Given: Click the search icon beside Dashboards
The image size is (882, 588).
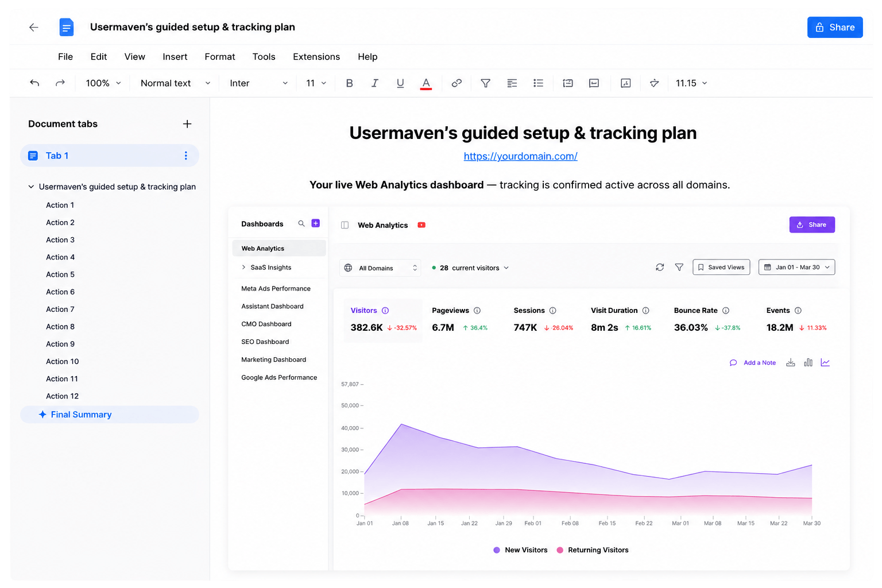Looking at the screenshot, I should point(301,223).
